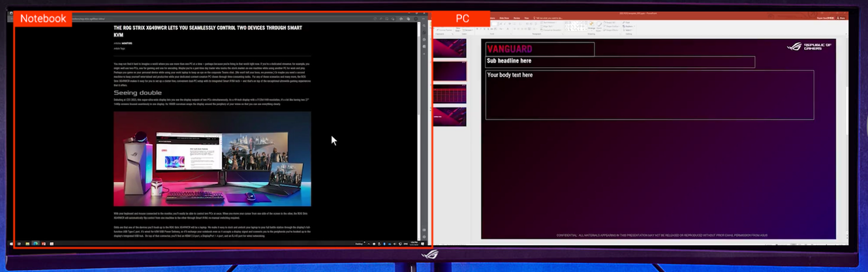Click the Desktop toolbar label on Notebook taskbar
868x272 pixels.
(359, 243)
